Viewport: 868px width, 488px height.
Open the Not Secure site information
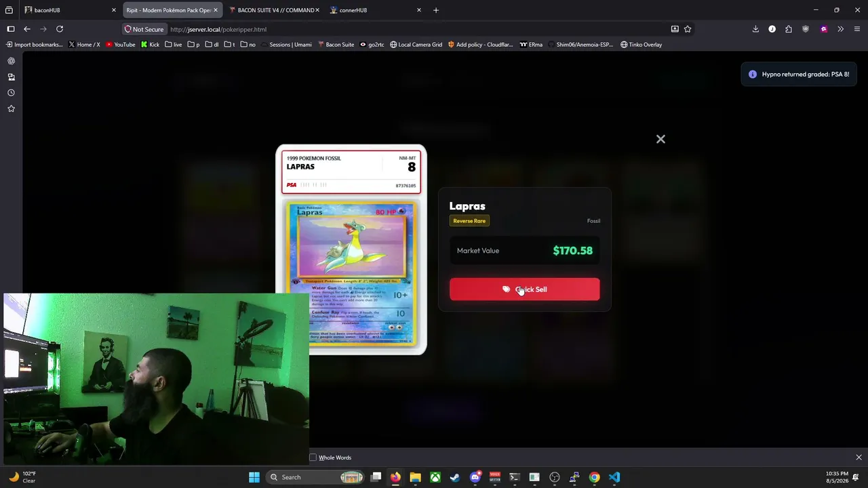tap(144, 29)
